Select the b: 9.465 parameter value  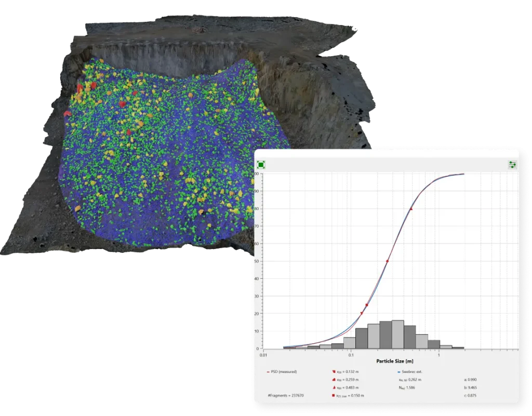point(475,388)
